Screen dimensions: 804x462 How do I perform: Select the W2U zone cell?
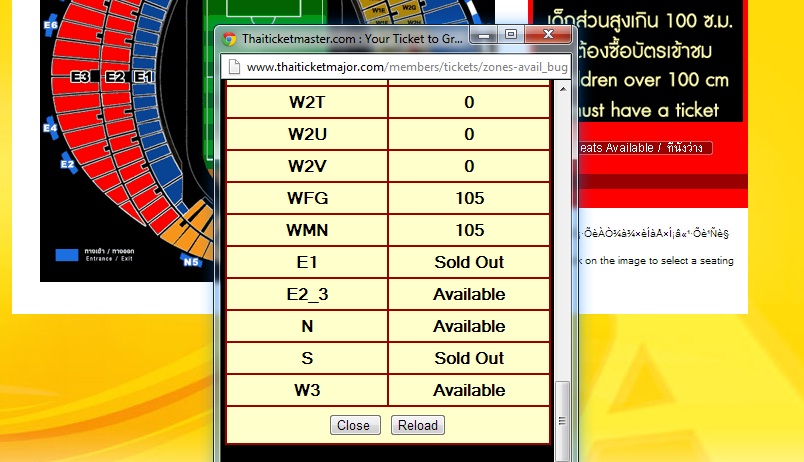(x=307, y=134)
